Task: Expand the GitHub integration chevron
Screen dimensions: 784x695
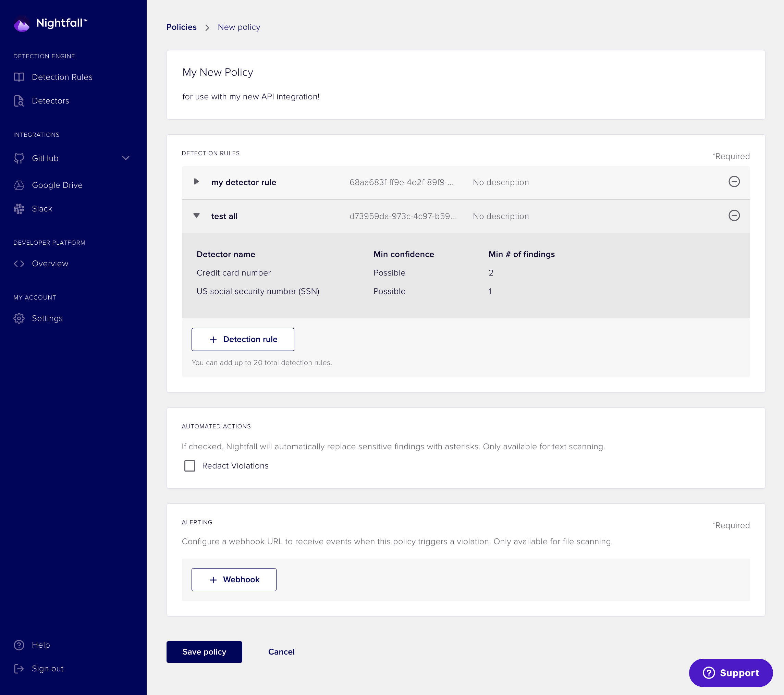Action: [125, 158]
